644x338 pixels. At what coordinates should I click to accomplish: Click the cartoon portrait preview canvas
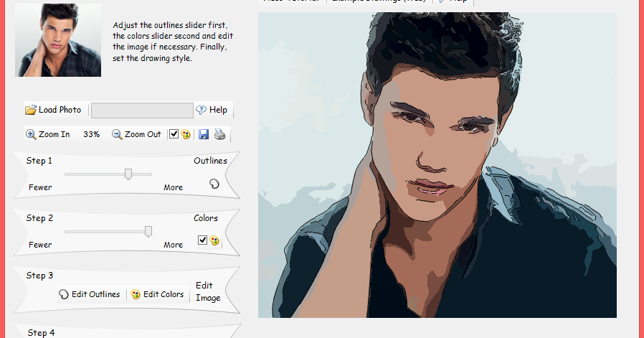coord(437,165)
